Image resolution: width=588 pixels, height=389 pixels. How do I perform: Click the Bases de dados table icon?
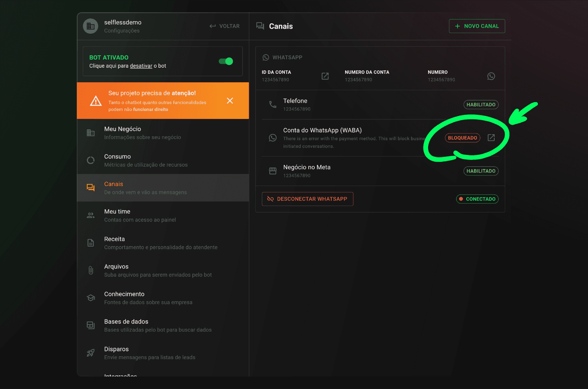tap(91, 326)
